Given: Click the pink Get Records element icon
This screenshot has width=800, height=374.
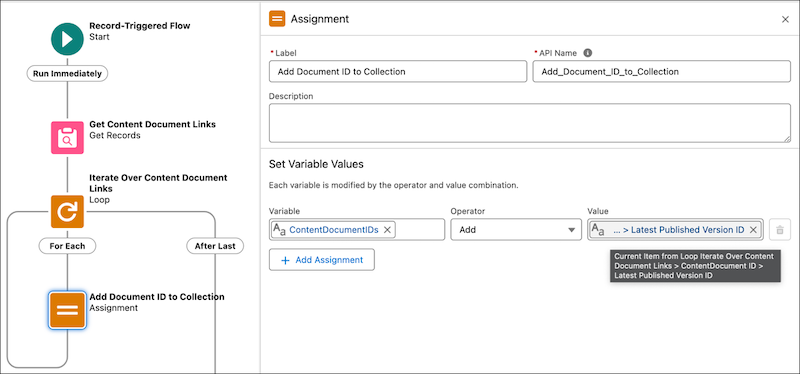Looking at the screenshot, I should pos(67,137).
